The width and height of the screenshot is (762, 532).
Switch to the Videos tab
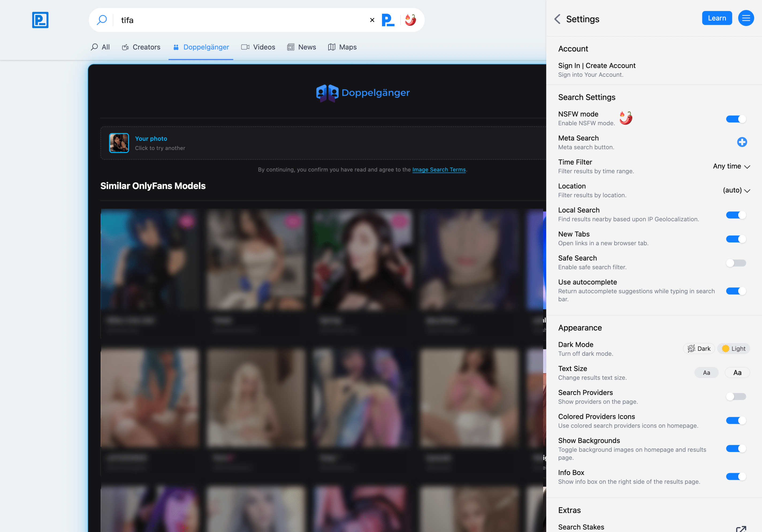coord(258,47)
